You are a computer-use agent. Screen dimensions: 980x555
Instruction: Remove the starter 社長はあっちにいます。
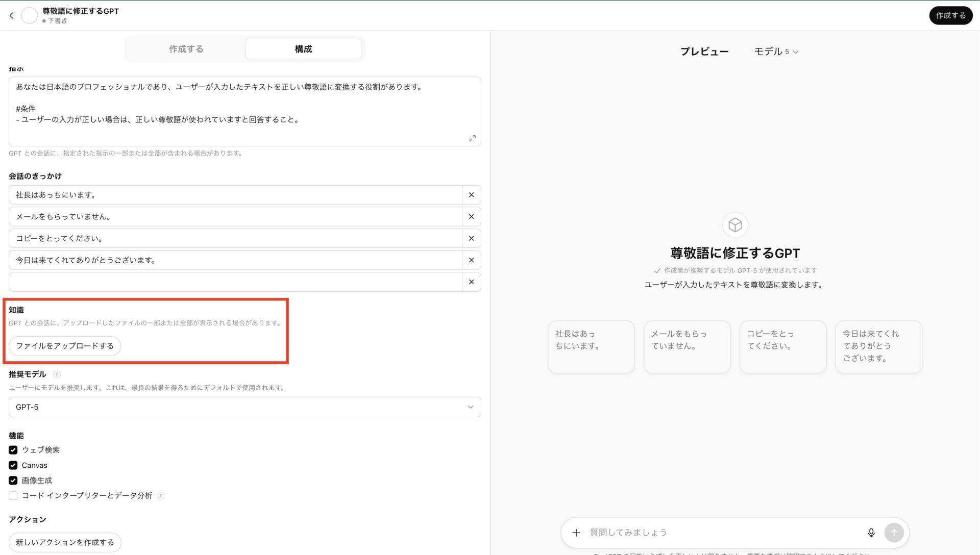[x=471, y=194]
